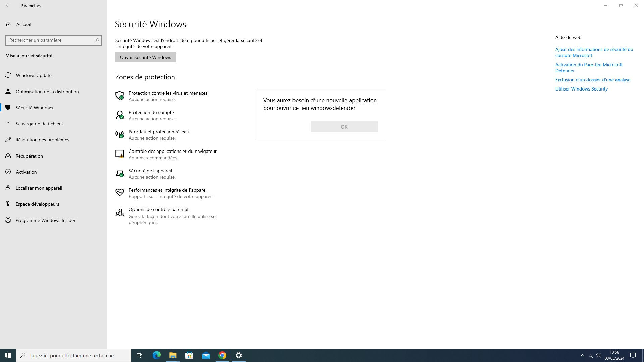Screen dimensions: 644x362
Task: Open Google Chrome from the taskbar
Action: [222, 355]
